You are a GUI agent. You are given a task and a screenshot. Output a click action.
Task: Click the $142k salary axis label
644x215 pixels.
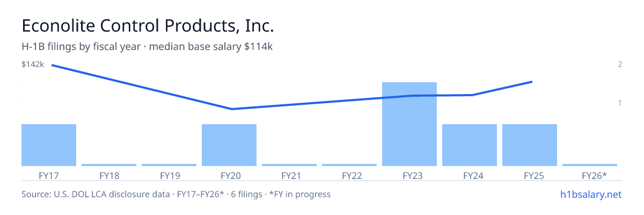tap(33, 64)
